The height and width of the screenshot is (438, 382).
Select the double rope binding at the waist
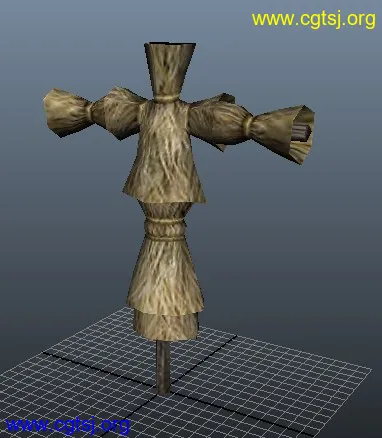[x=165, y=229]
